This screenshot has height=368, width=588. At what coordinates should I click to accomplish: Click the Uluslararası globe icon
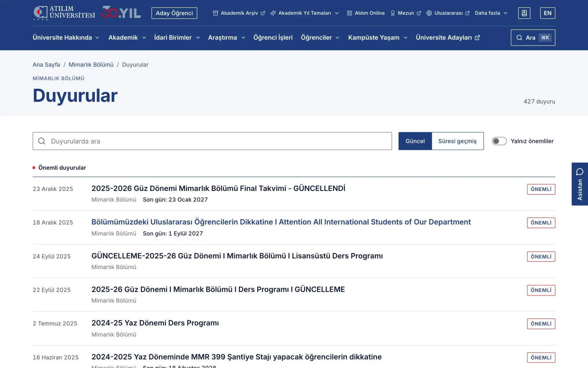pyautogui.click(x=429, y=13)
